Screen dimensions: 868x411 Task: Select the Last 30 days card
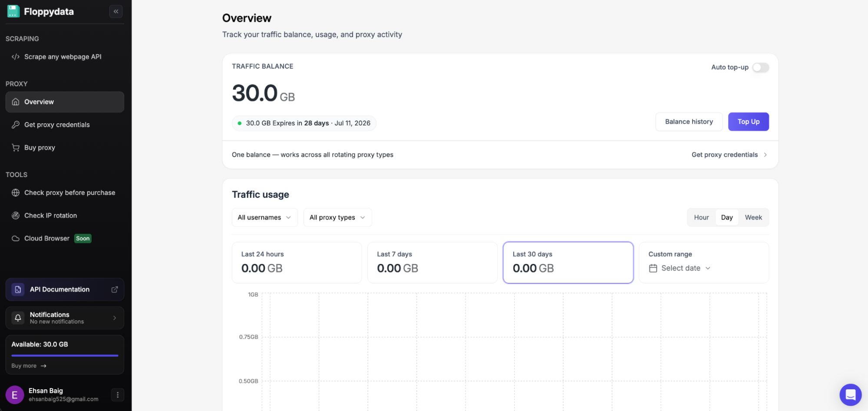tap(568, 263)
